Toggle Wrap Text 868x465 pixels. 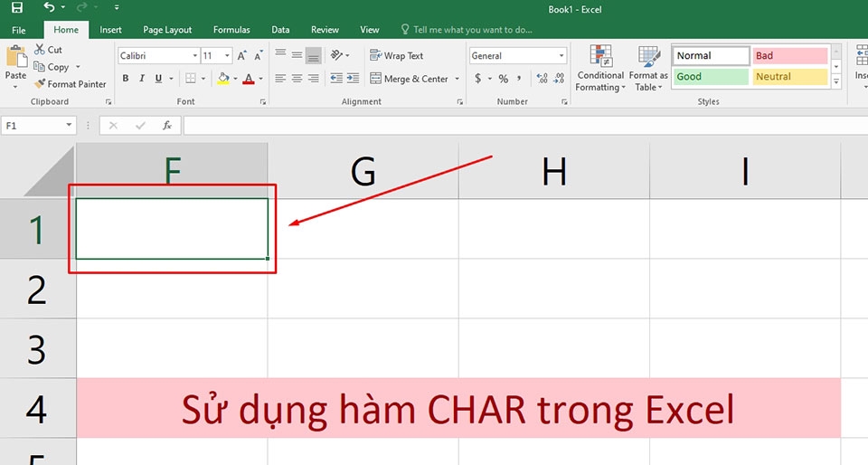pos(396,55)
